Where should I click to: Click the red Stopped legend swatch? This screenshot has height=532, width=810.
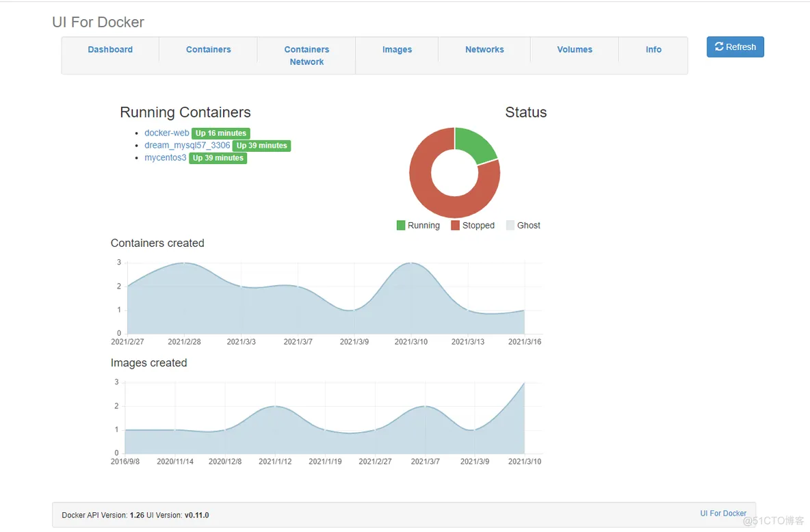click(x=455, y=225)
